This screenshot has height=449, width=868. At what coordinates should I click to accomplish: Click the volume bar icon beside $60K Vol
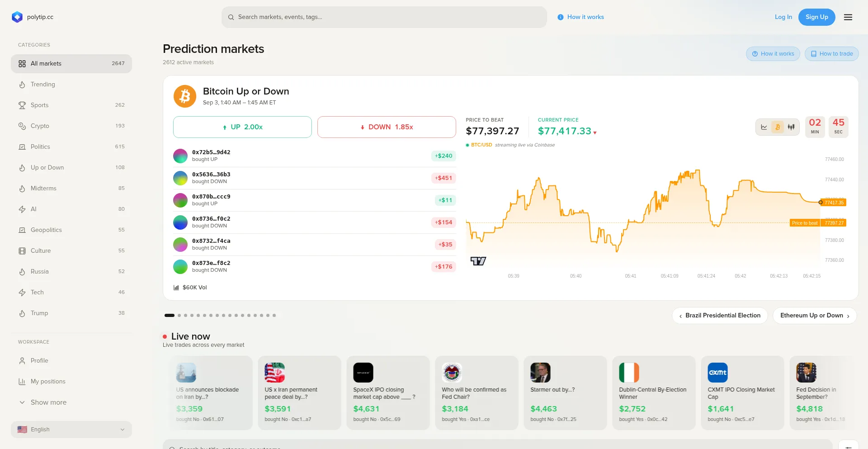(x=176, y=288)
